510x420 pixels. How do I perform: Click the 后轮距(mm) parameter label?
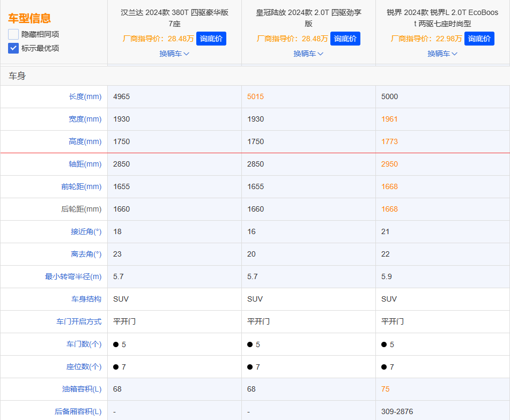pos(82,209)
